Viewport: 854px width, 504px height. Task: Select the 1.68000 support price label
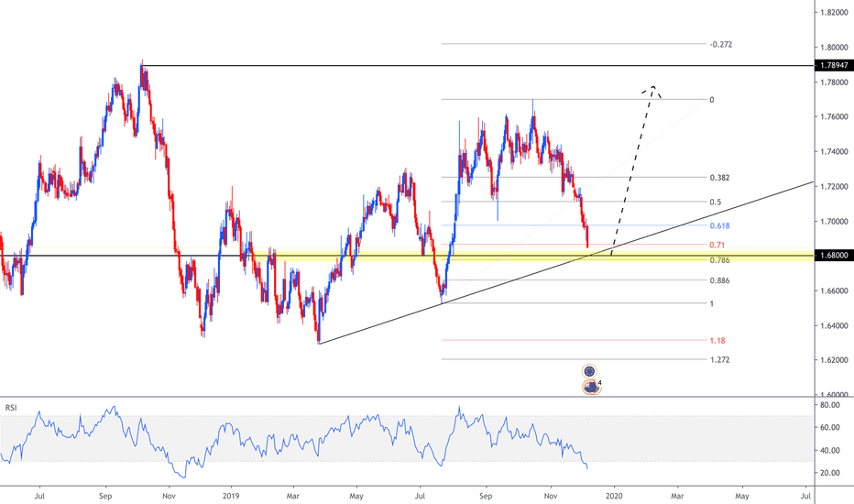pos(833,256)
